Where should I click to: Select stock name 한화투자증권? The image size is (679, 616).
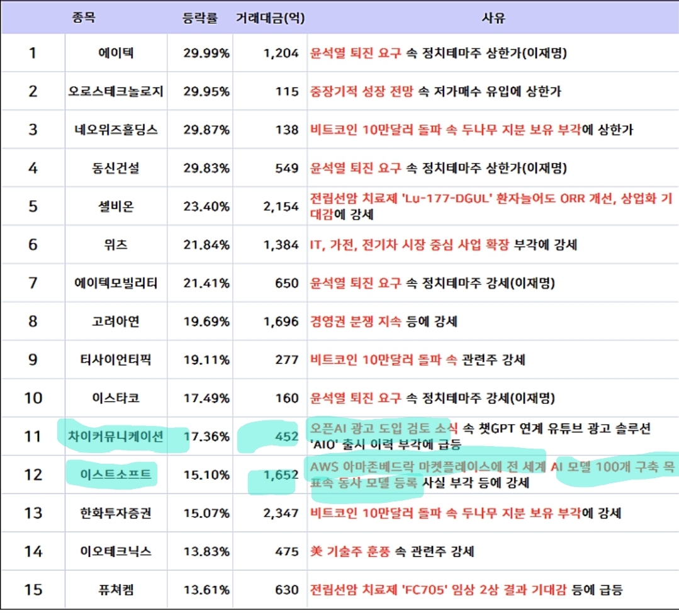(116, 513)
